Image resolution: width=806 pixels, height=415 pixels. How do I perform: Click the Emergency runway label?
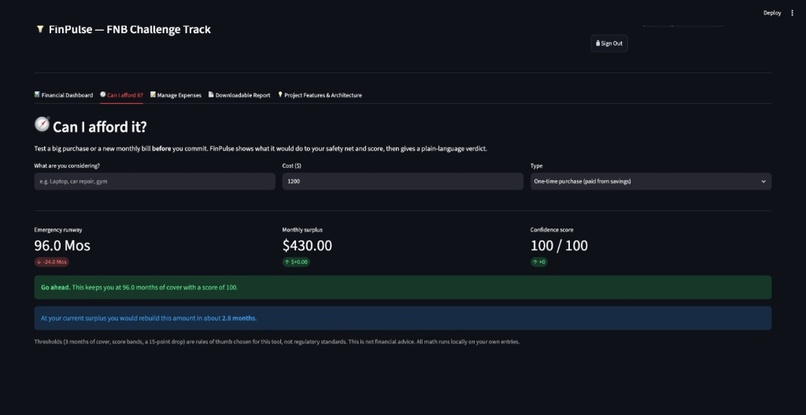click(x=58, y=230)
